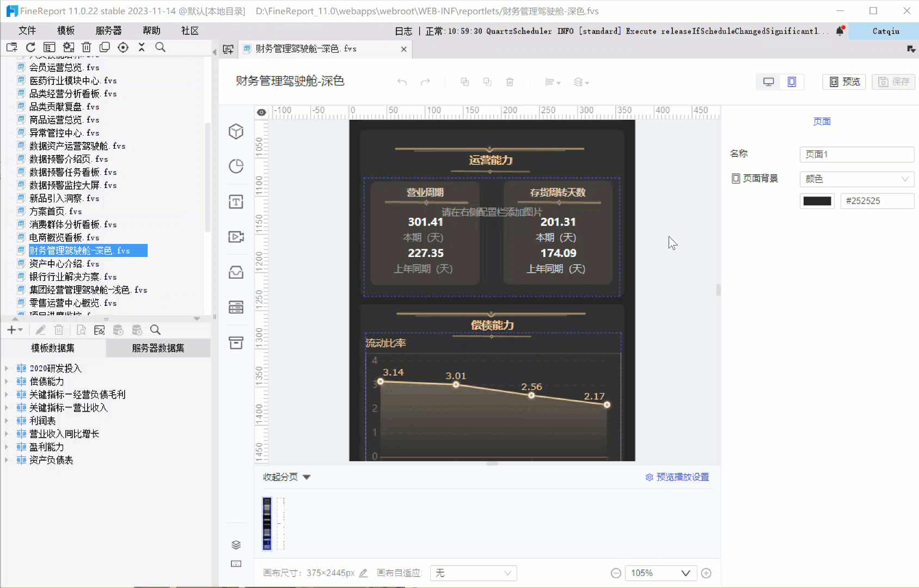Open the media video component panel
This screenshot has height=588, width=919.
(236, 237)
